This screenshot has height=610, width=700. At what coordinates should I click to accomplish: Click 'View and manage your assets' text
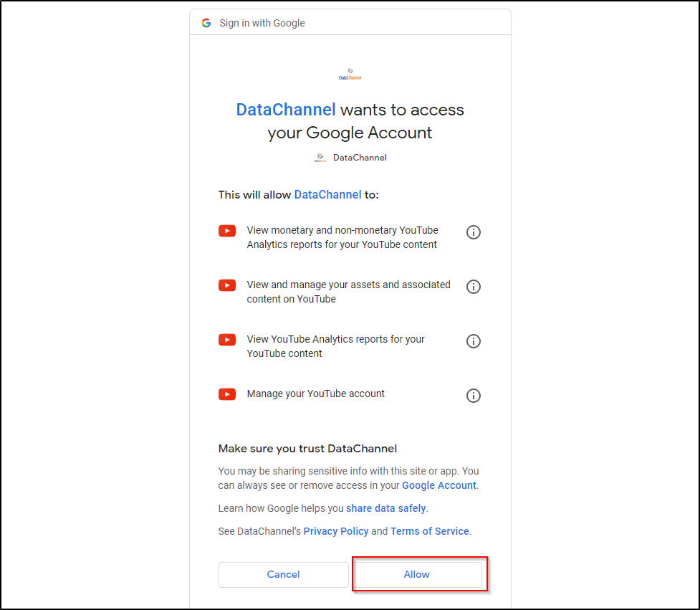click(x=349, y=292)
